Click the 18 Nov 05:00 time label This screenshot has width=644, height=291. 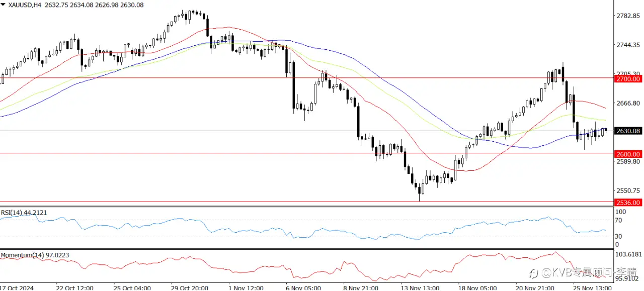(477, 287)
